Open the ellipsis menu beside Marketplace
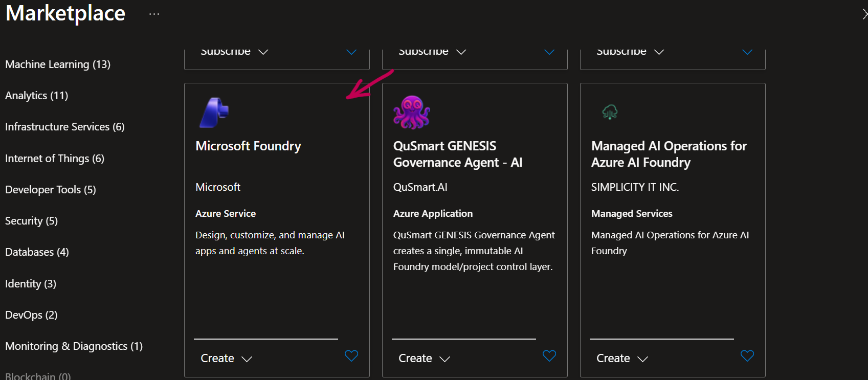The image size is (868, 380). pos(154,14)
